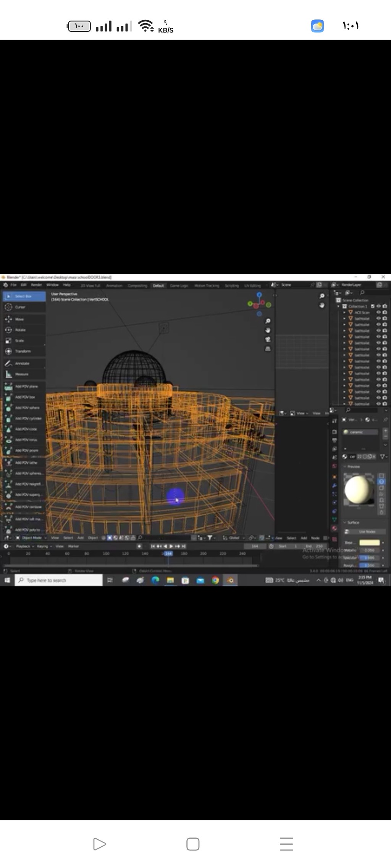Toggle auto keying record button
The width and height of the screenshot is (391, 868).
[139, 547]
